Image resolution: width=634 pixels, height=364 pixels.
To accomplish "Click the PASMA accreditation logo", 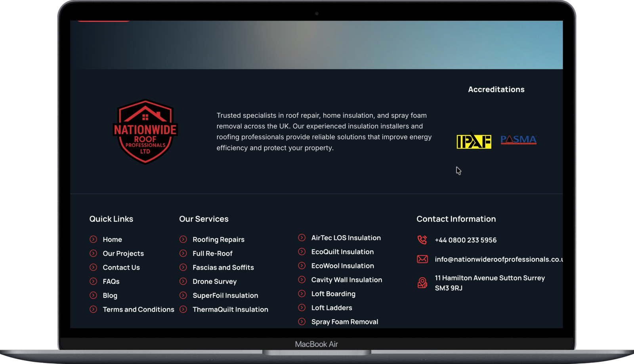I will pos(518,140).
